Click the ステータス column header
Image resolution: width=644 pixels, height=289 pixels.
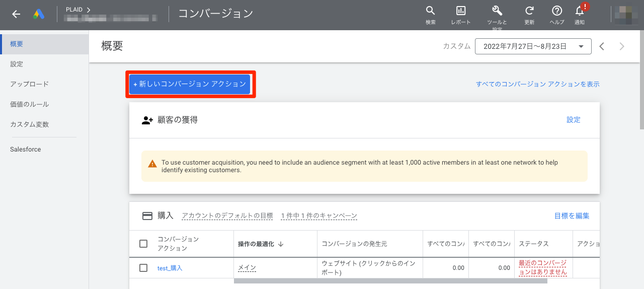click(534, 244)
